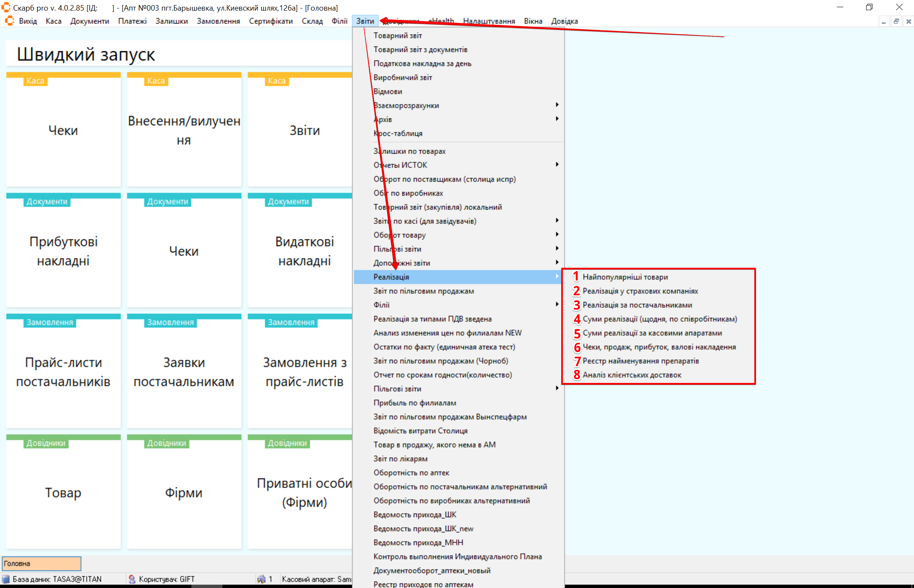Select Аналіз клієнтських доставок report
This screenshot has height=588, width=914.
pos(632,375)
